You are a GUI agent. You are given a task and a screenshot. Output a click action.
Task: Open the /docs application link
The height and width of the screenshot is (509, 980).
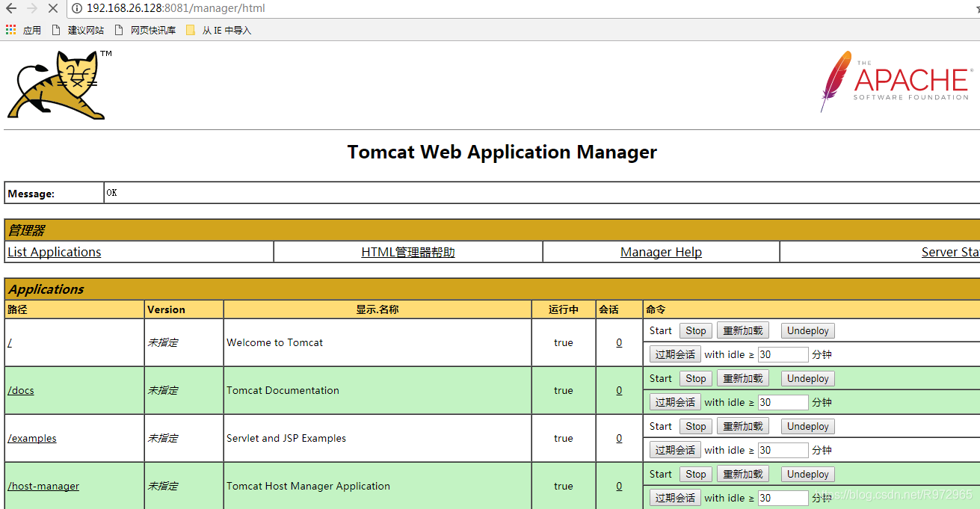(x=21, y=390)
